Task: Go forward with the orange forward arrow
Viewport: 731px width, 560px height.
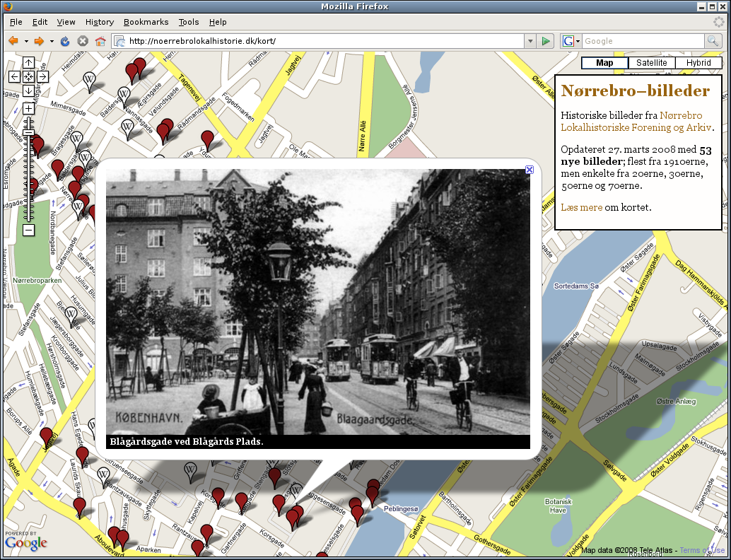Action: tap(39, 41)
